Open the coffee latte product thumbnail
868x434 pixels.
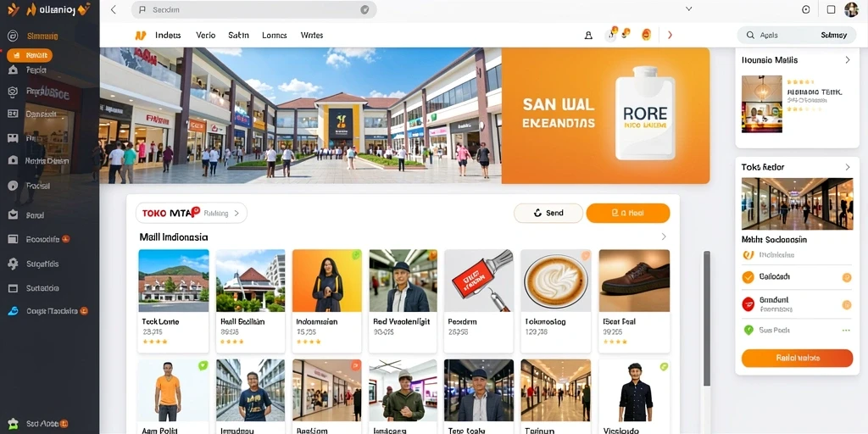556,281
